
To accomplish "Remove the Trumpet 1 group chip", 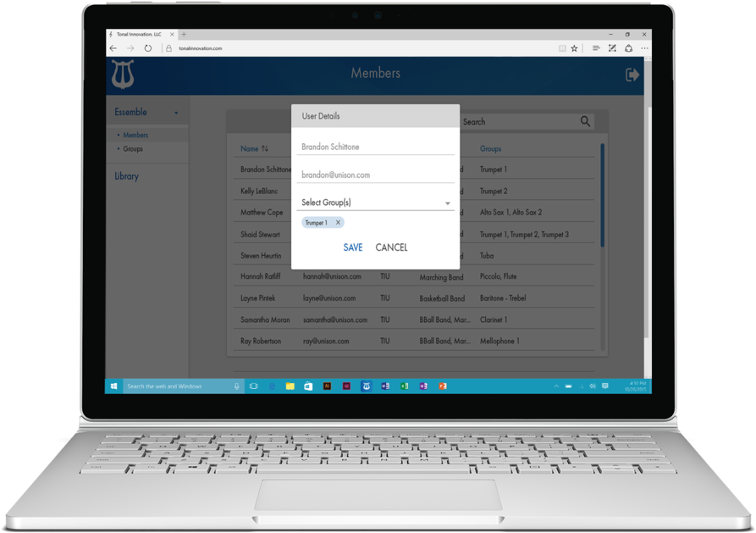I will point(337,222).
